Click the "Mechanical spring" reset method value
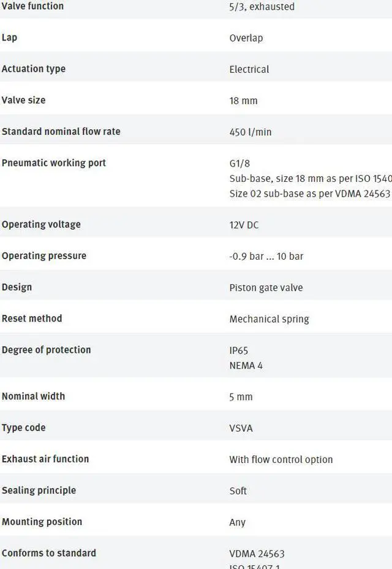 pos(269,318)
